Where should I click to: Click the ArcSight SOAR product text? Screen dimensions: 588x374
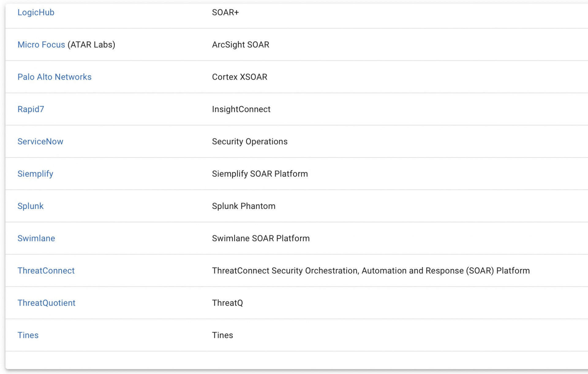(x=240, y=45)
